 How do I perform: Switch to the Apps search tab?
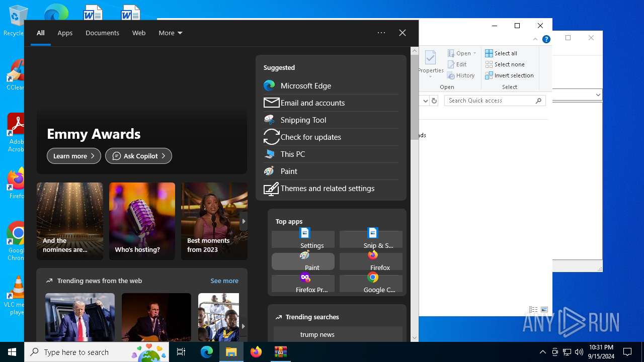65,33
